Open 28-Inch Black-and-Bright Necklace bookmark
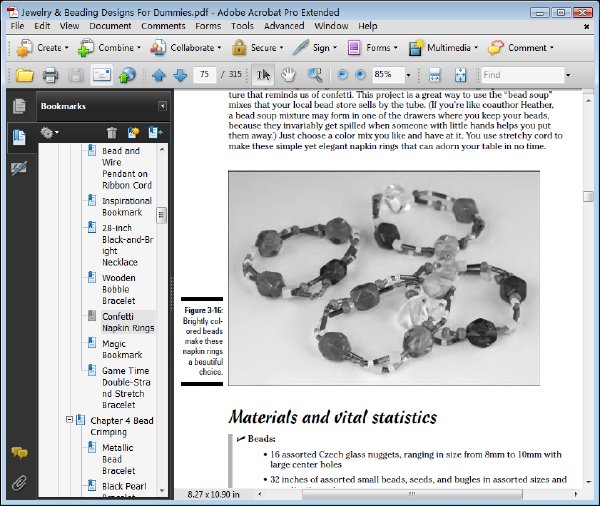This screenshot has width=600, height=506. pyautogui.click(x=127, y=245)
